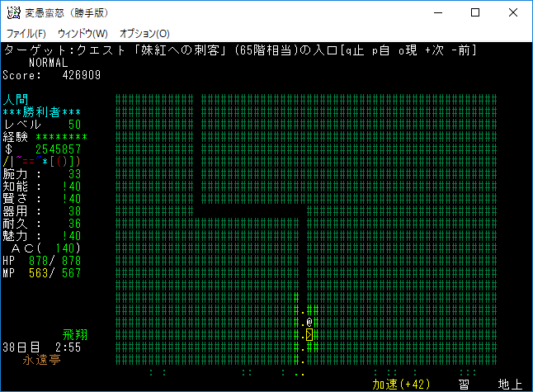
Task: Open the ウィンドウ(W) menu
Action: [83, 34]
